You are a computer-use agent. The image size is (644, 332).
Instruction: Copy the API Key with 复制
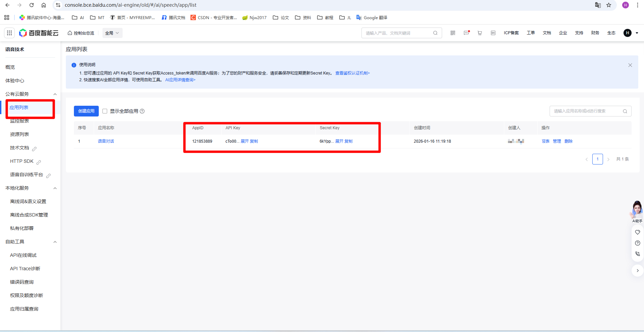[254, 141]
